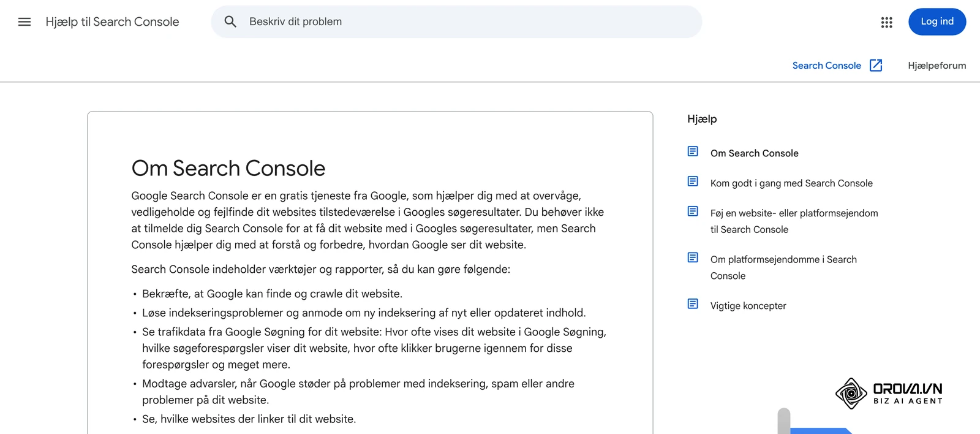Click the bullet text starting 'Løse indekseringsproblemer'
This screenshot has width=980, height=434.
[364, 313]
